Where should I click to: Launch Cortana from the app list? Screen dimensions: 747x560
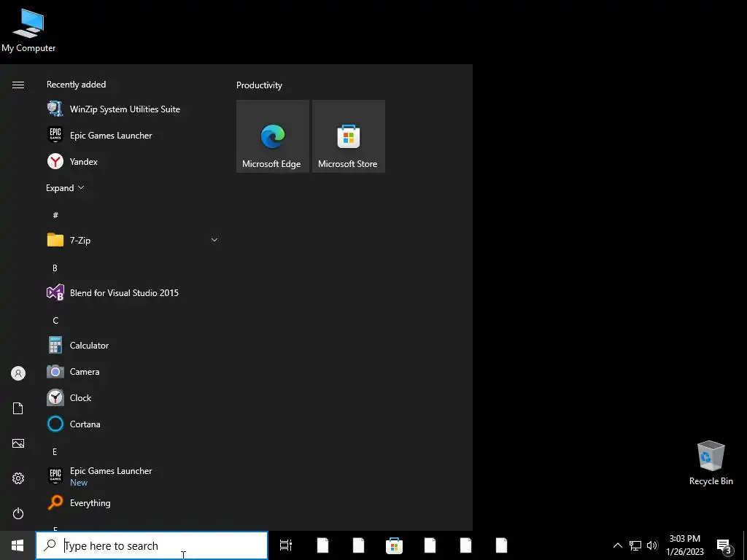(133, 424)
